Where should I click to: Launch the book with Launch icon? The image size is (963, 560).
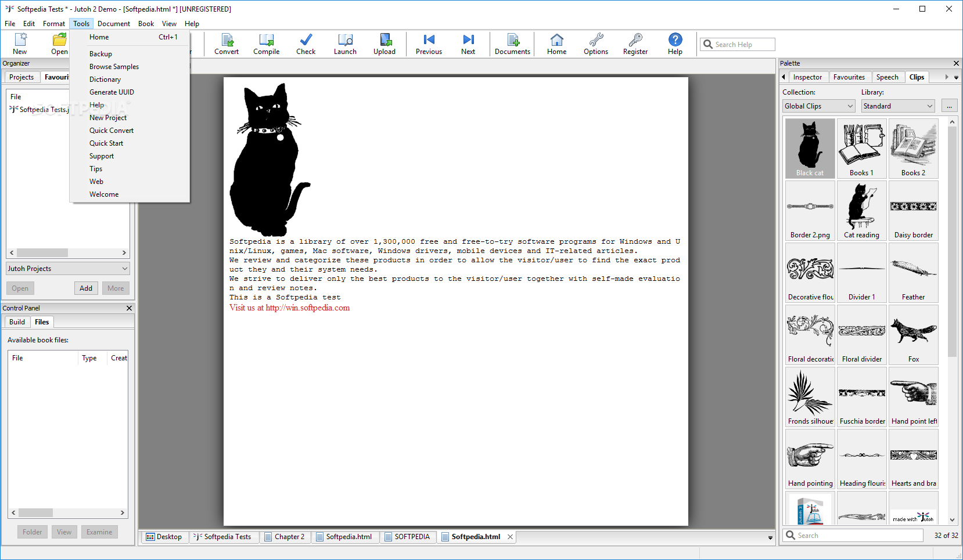pyautogui.click(x=346, y=44)
